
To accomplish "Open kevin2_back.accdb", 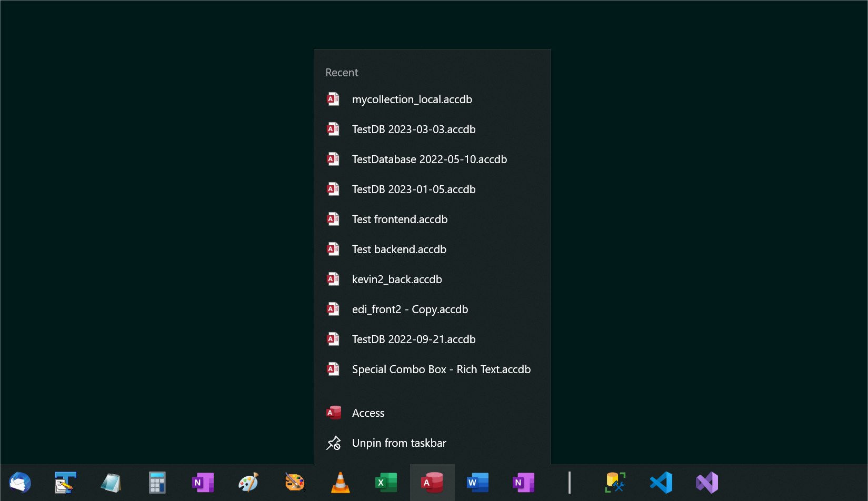I will 397,279.
